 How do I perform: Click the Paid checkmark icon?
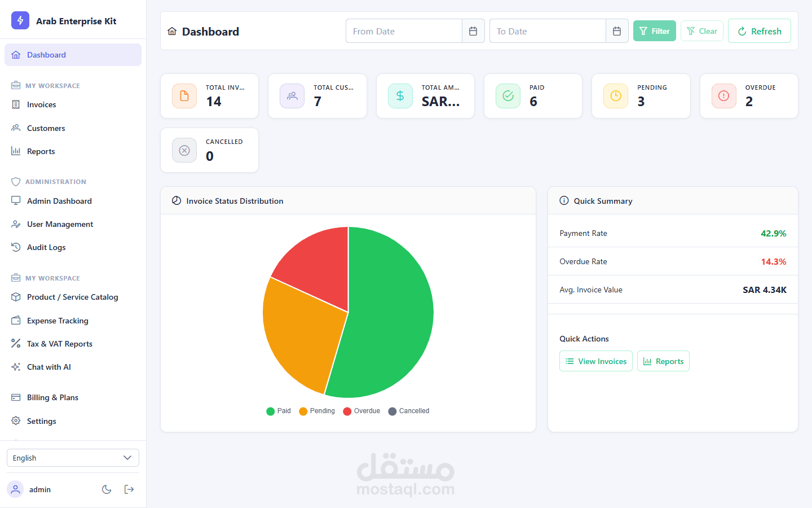click(x=508, y=96)
